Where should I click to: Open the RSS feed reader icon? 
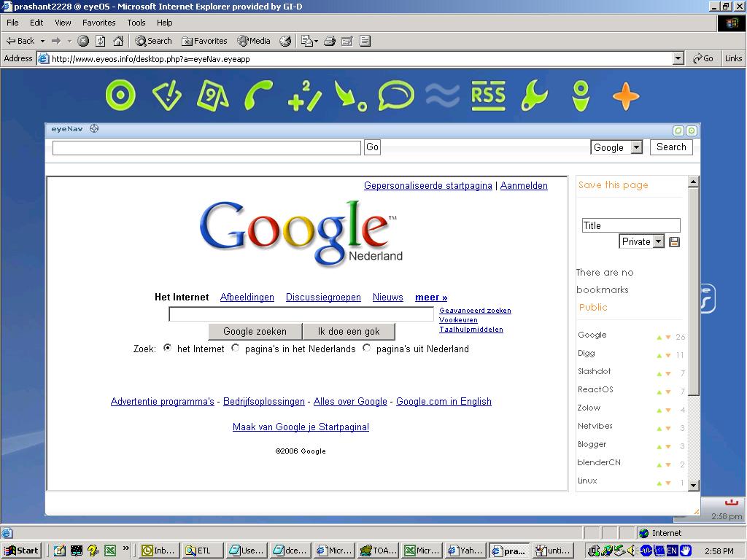point(488,96)
